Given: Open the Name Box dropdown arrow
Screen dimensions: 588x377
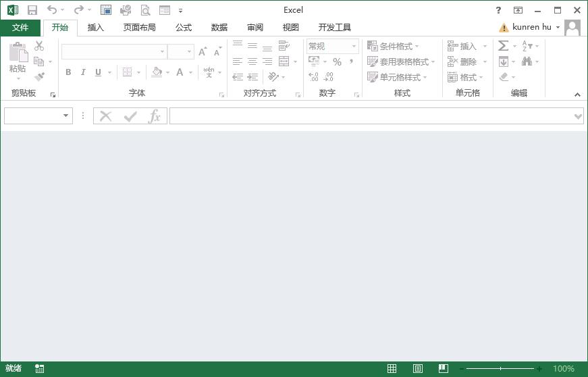Looking at the screenshot, I should click(65, 116).
